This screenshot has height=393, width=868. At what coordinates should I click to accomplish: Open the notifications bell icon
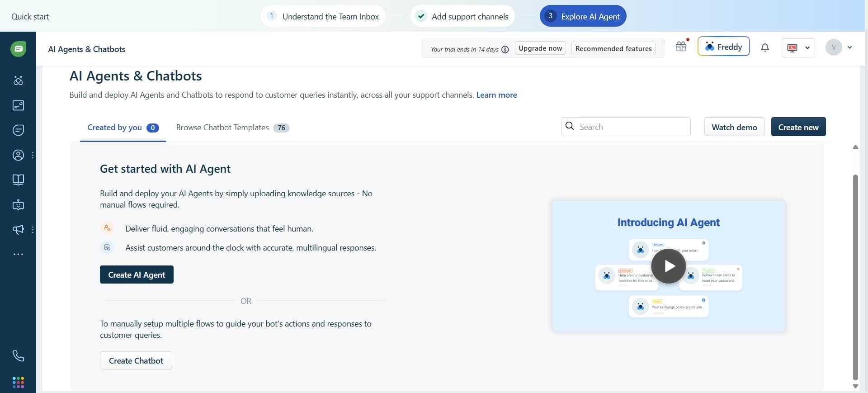[x=765, y=47]
